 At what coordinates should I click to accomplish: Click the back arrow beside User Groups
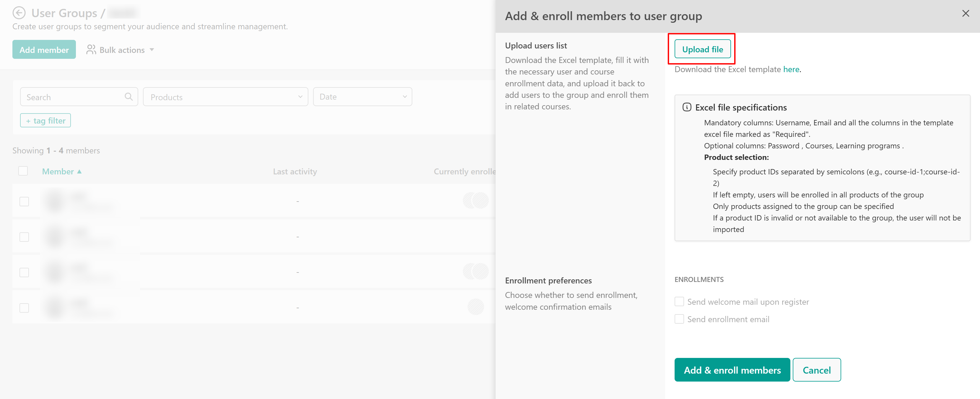click(x=19, y=13)
